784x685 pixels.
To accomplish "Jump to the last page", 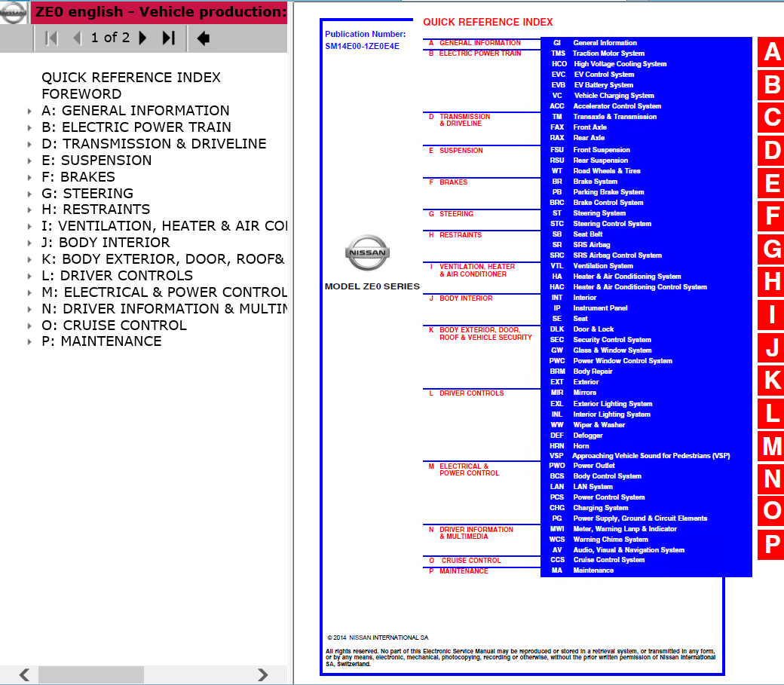I will (x=169, y=38).
